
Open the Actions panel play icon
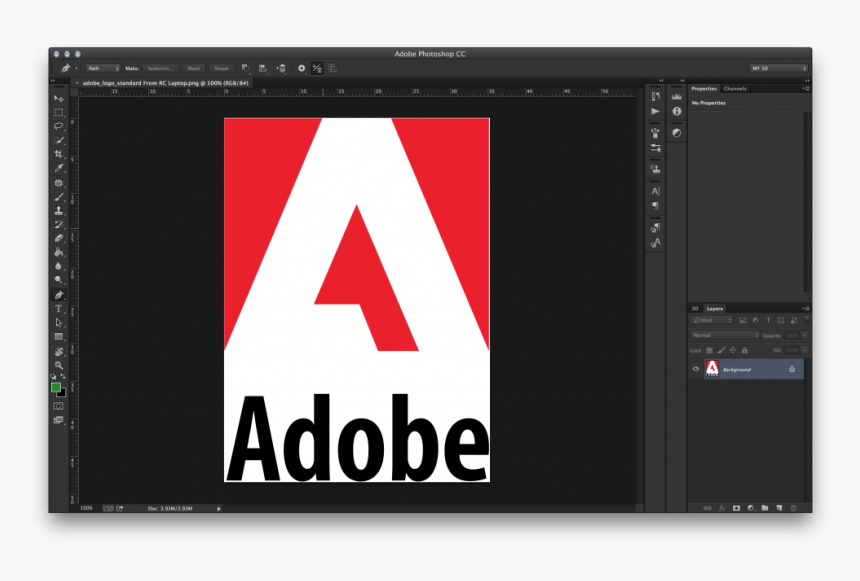655,111
